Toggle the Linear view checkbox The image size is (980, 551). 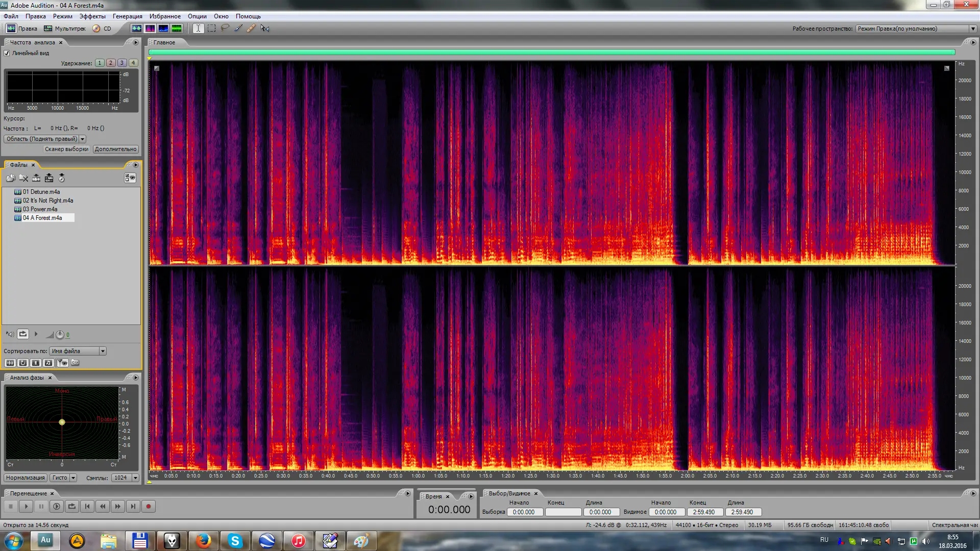pos(7,53)
